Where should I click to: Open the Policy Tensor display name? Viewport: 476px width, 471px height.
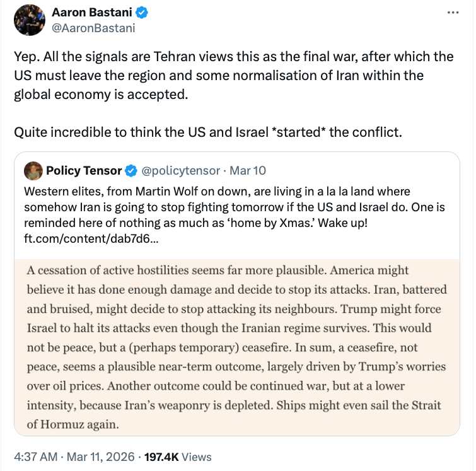(x=84, y=170)
